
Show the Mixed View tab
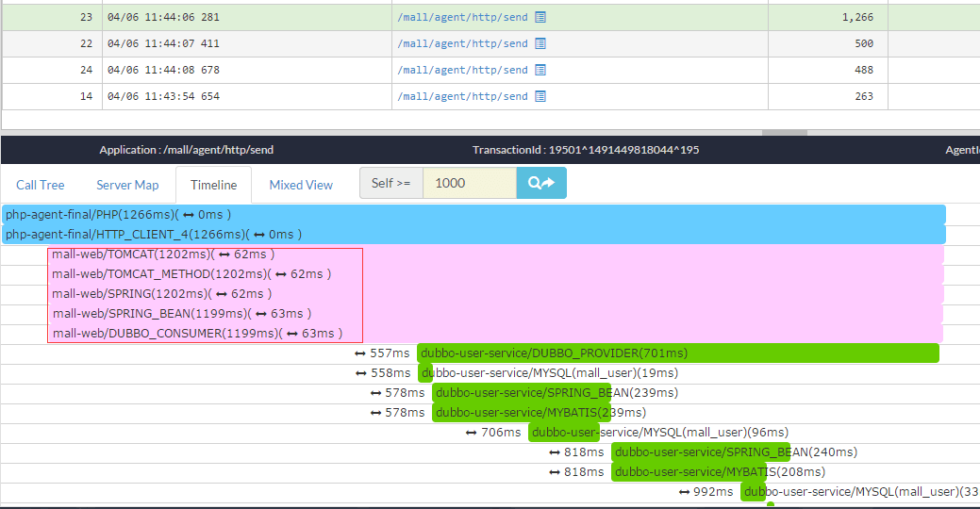coord(301,185)
